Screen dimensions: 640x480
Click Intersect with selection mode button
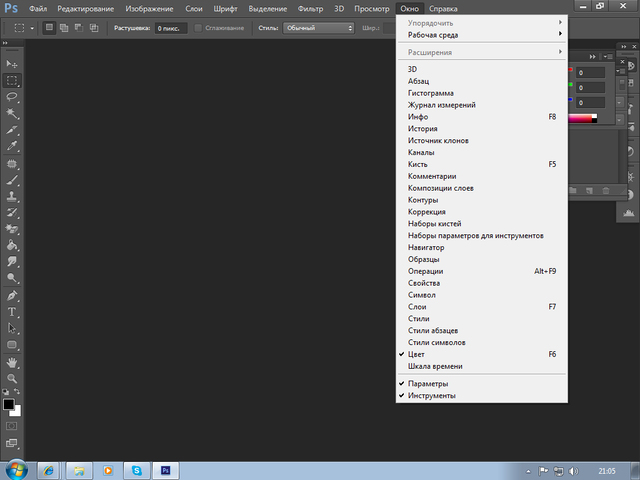(x=94, y=28)
